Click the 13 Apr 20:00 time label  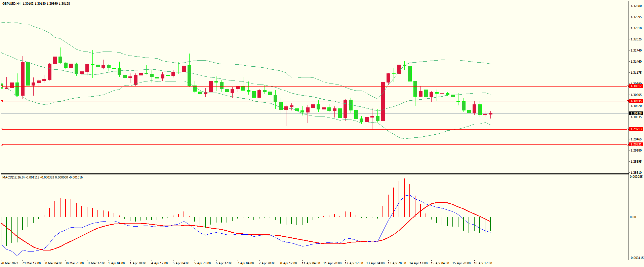pos(397,263)
